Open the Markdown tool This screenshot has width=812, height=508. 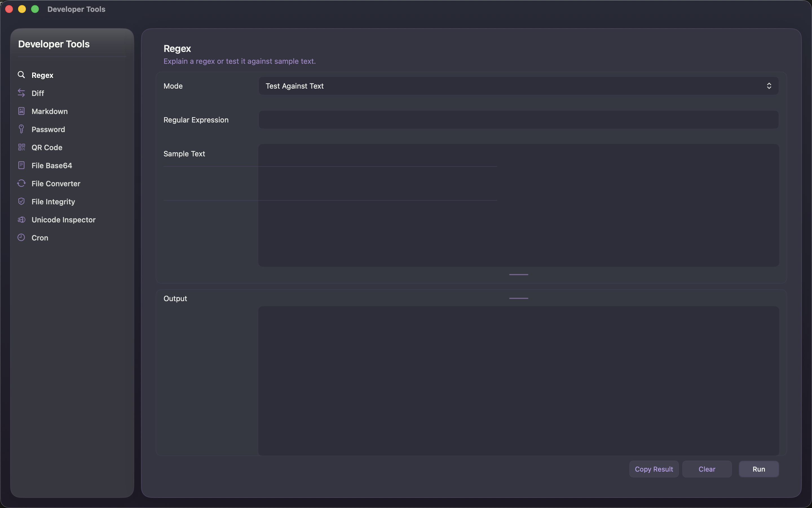pos(50,111)
